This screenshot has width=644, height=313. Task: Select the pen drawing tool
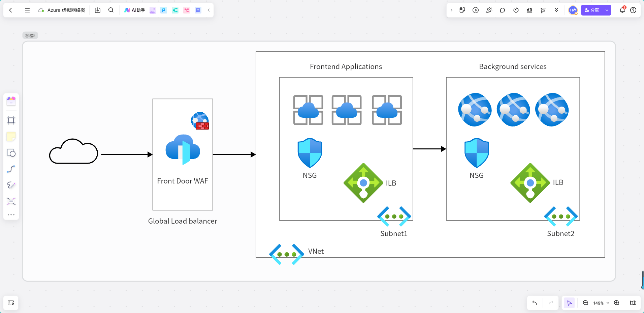point(11,185)
